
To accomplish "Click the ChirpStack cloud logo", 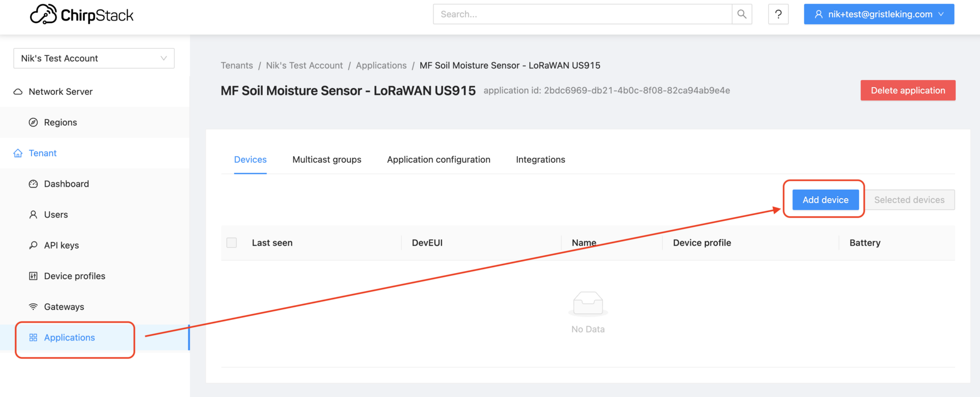I will coord(44,15).
